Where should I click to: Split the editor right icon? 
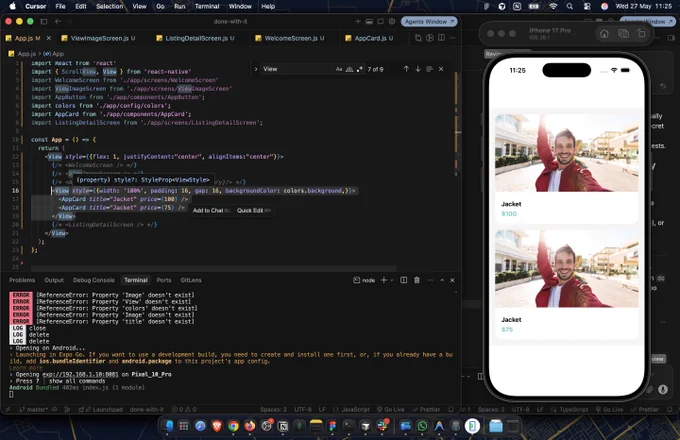(x=441, y=38)
